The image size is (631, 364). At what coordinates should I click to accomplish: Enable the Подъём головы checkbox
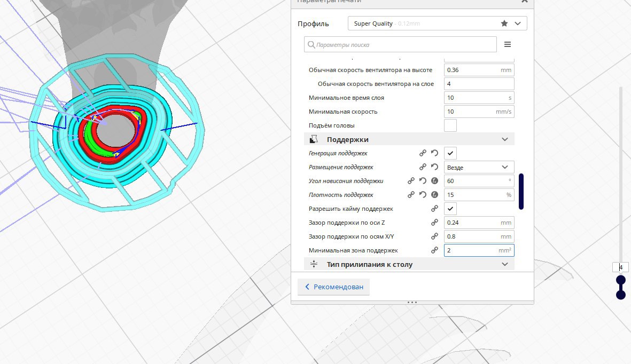click(x=450, y=125)
